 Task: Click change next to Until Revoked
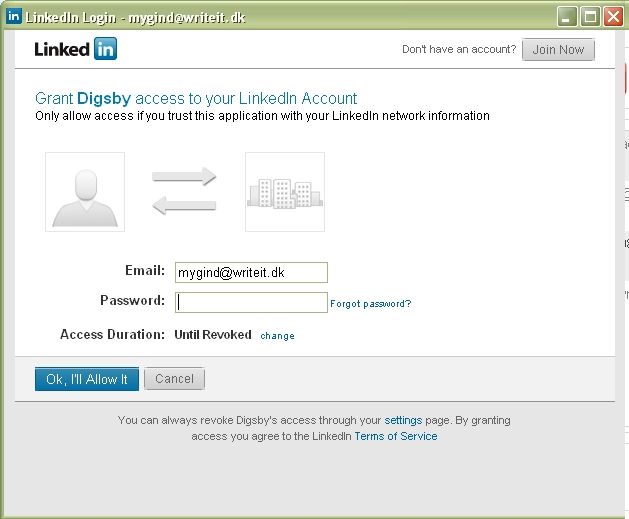pyautogui.click(x=277, y=336)
